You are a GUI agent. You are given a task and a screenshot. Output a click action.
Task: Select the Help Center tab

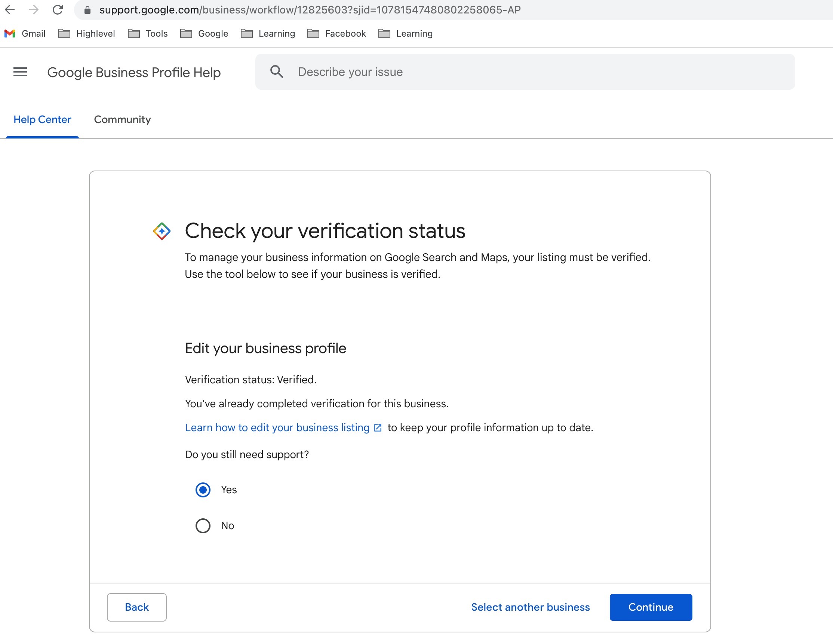(42, 119)
